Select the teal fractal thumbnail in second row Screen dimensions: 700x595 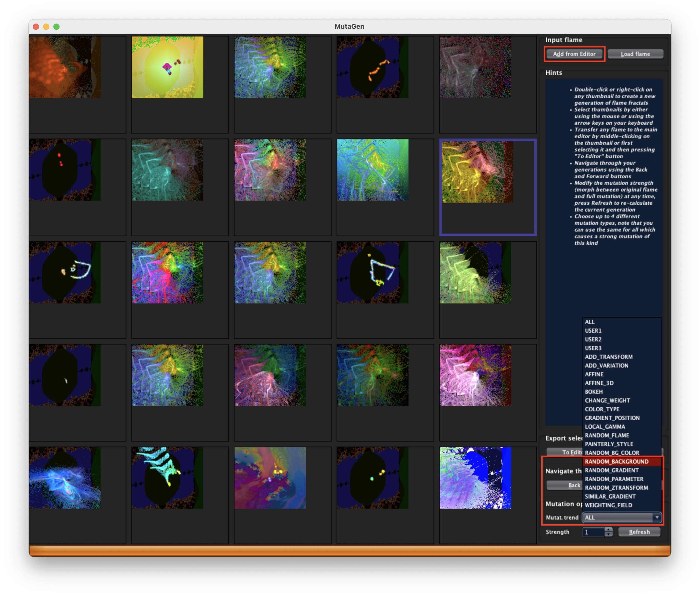168,170
